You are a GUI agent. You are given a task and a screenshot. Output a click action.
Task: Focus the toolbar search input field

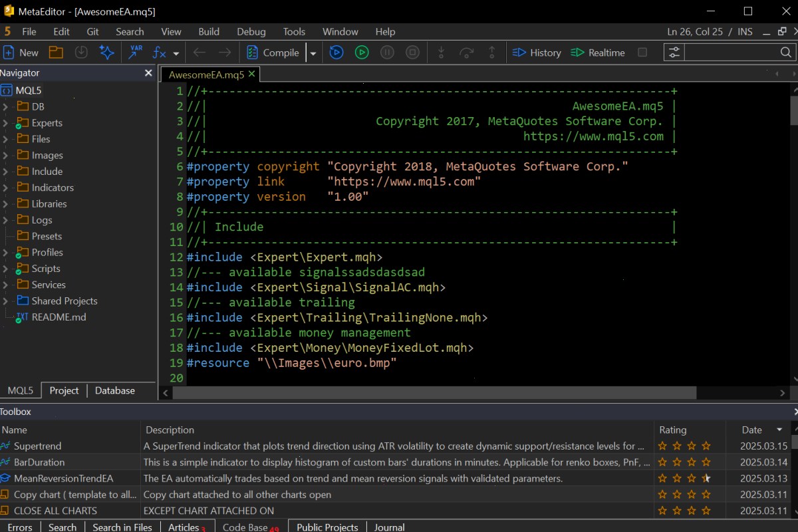click(731, 53)
